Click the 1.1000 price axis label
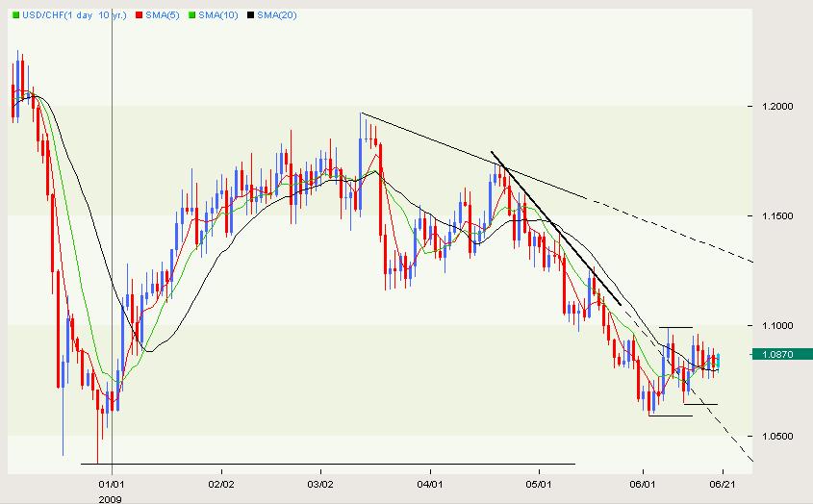 click(776, 327)
